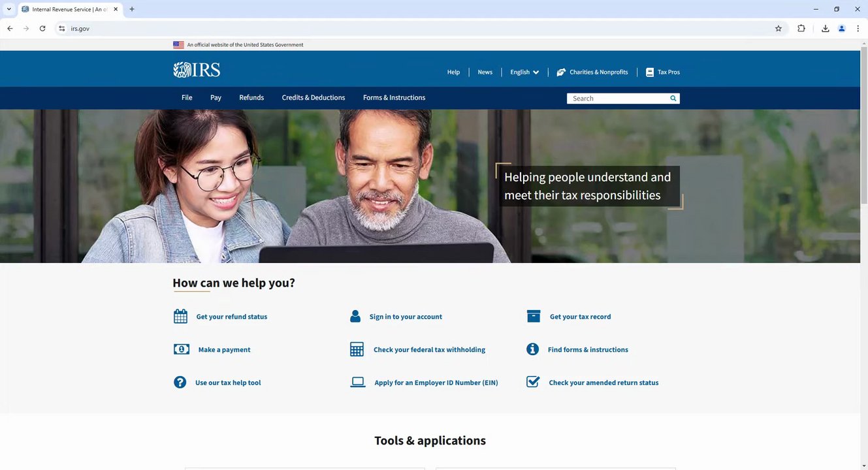Open Credits & Deductions menu
The width and height of the screenshot is (868, 470).
click(x=313, y=98)
